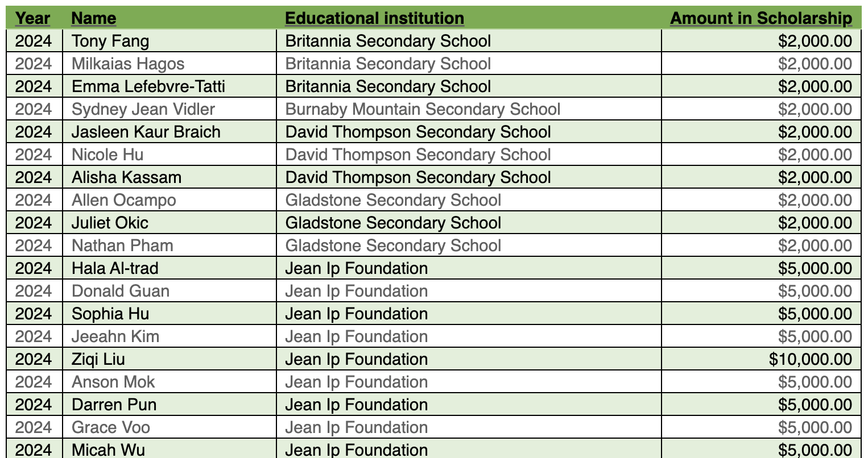Select the Jasleen Kaur Braich cell
The image size is (868, 458).
[x=146, y=132]
